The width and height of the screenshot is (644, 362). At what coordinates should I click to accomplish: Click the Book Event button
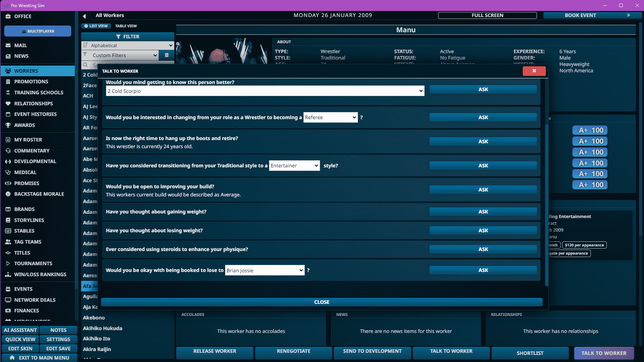point(593,15)
